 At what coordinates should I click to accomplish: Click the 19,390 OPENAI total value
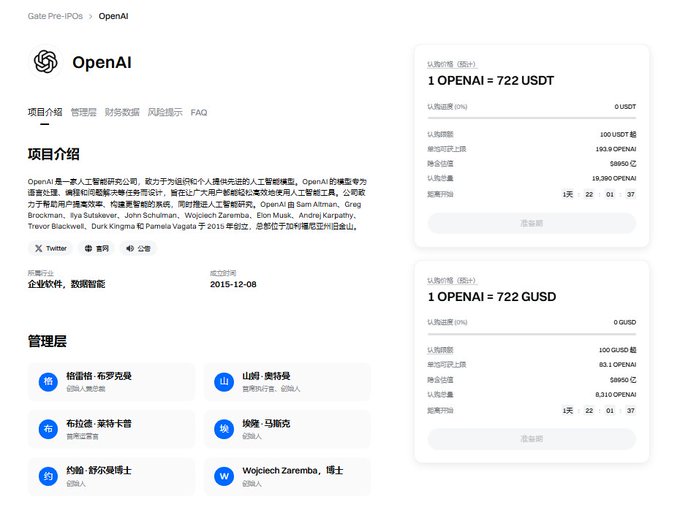click(x=614, y=178)
